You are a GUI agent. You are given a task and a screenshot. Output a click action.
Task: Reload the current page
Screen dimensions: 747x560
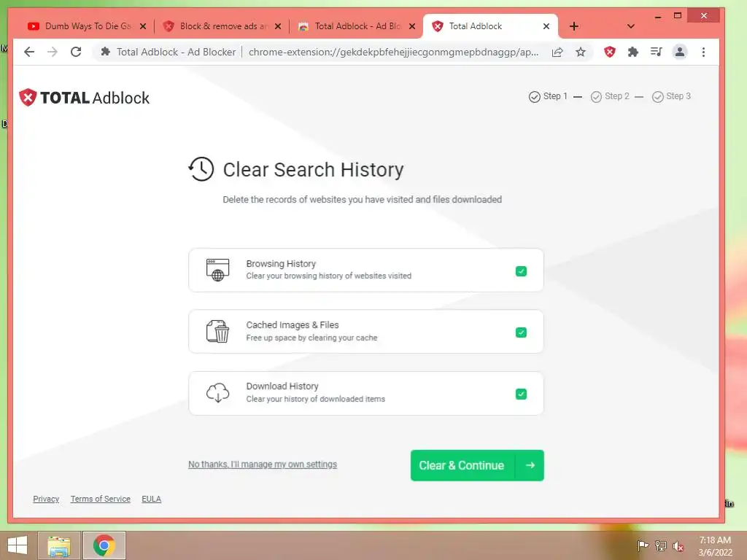click(x=76, y=52)
